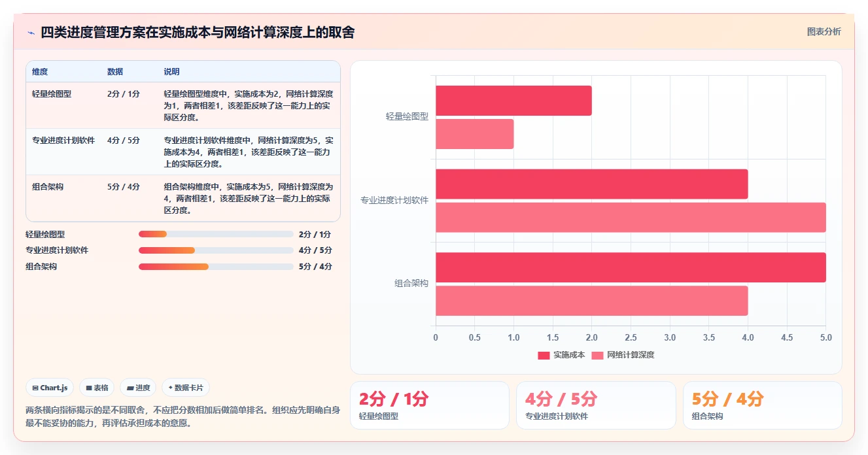This screenshot has width=868, height=455.
Task: Click the 轻量绘图型 实施成本 bar in chart
Action: pos(513,101)
